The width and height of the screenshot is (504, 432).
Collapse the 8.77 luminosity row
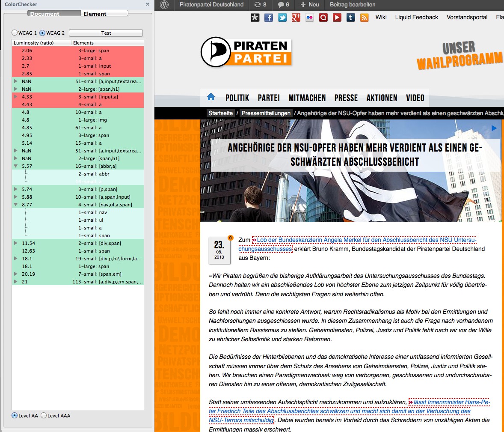pyautogui.click(x=16, y=205)
